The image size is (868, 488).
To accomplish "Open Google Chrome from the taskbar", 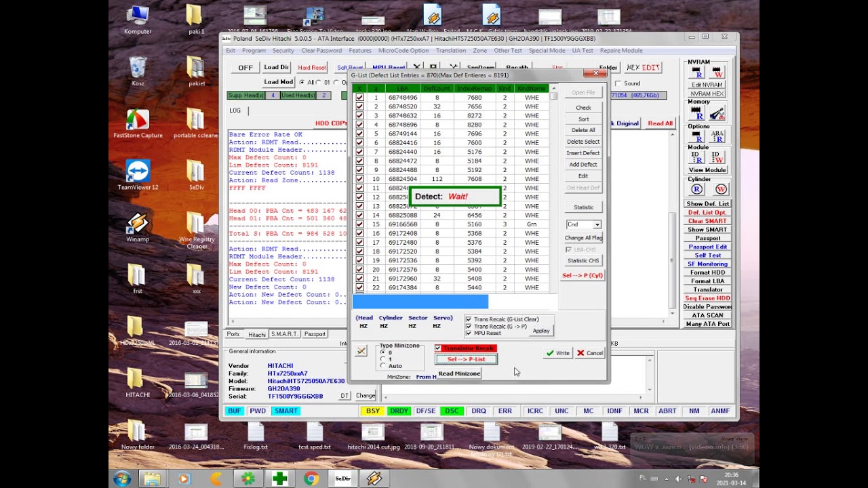I will point(311,479).
